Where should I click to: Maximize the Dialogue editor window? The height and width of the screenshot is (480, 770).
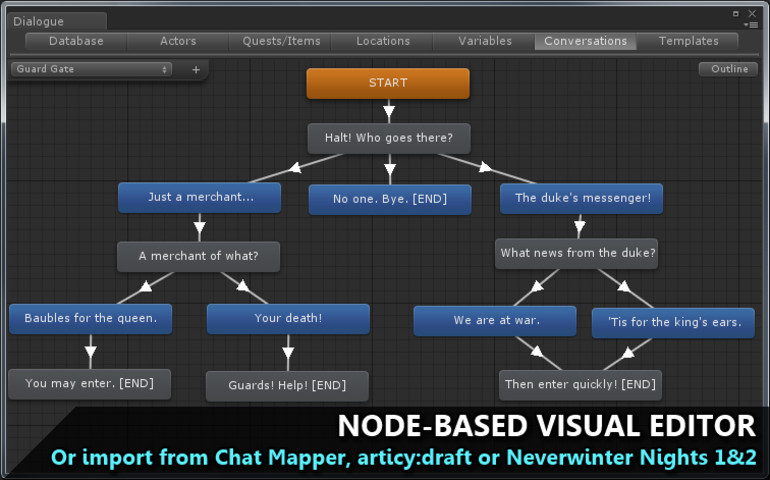736,14
